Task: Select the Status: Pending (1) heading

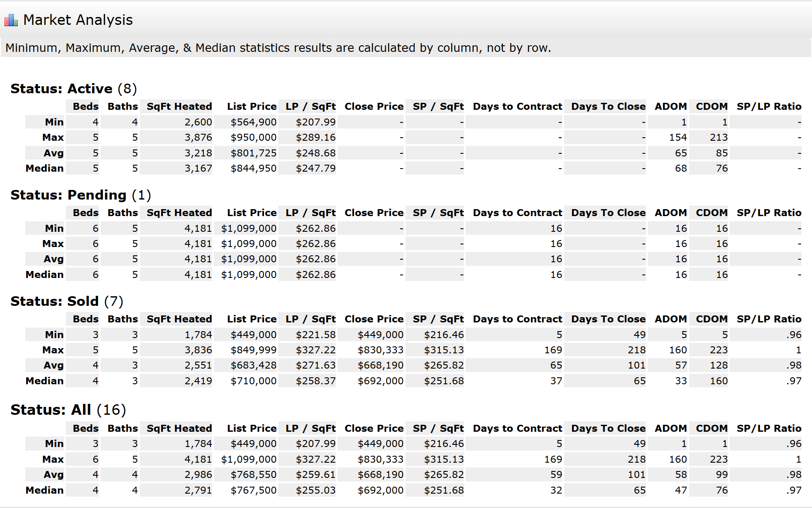Action: 81,195
